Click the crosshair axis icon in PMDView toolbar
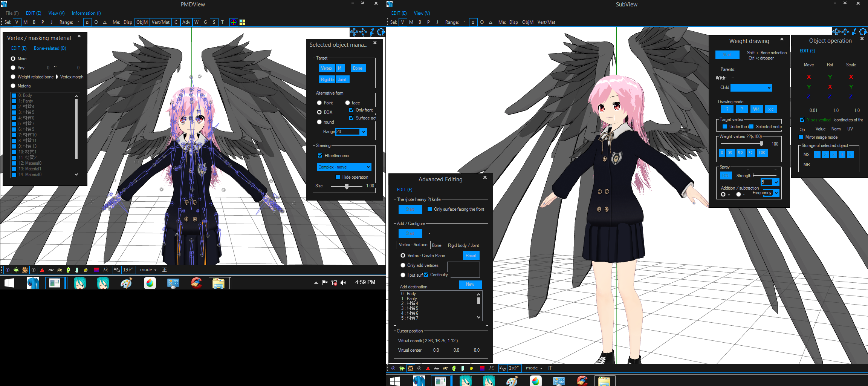Viewport: 868px width, 386px height. point(234,22)
